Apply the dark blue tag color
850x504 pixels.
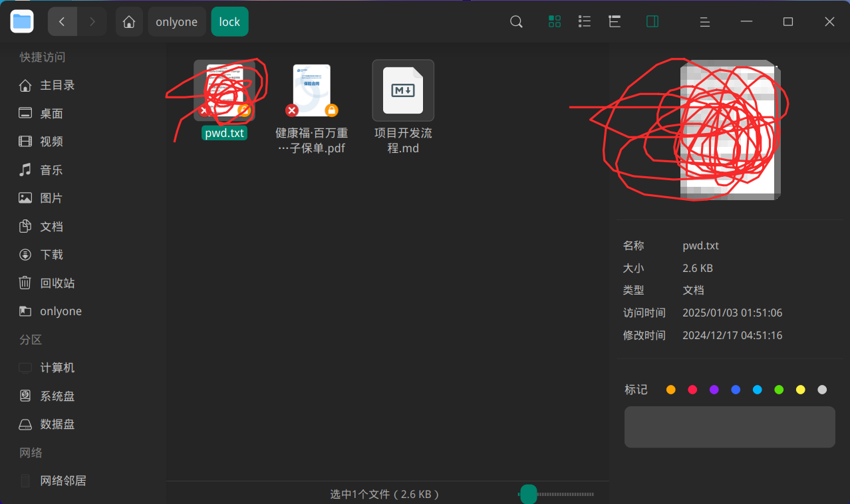(x=736, y=390)
